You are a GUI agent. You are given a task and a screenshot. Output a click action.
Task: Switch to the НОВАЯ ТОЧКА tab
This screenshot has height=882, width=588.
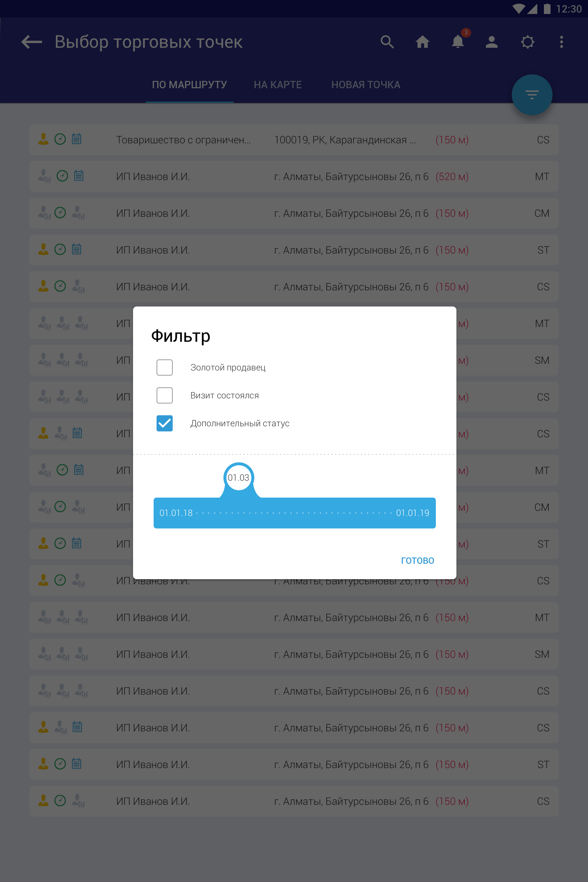(x=366, y=85)
